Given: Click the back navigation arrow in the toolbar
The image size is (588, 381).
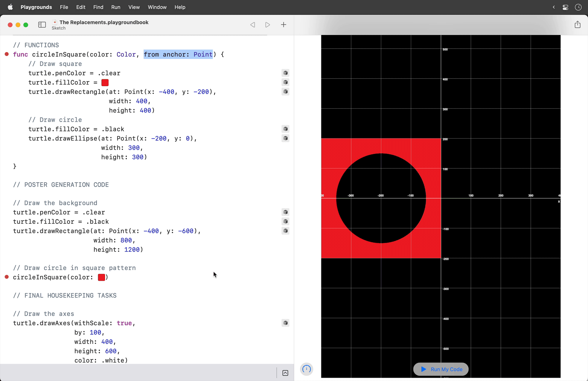Looking at the screenshot, I should coord(253,25).
